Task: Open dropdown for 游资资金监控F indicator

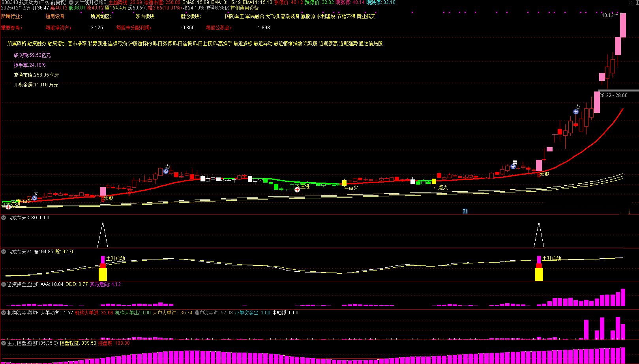Action: click(x=4, y=284)
